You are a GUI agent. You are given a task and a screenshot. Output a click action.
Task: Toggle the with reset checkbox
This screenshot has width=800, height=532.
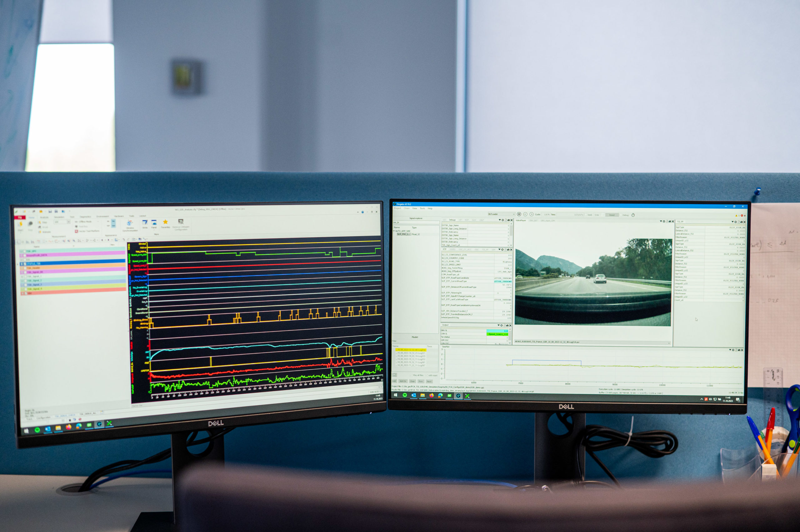pos(427,375)
